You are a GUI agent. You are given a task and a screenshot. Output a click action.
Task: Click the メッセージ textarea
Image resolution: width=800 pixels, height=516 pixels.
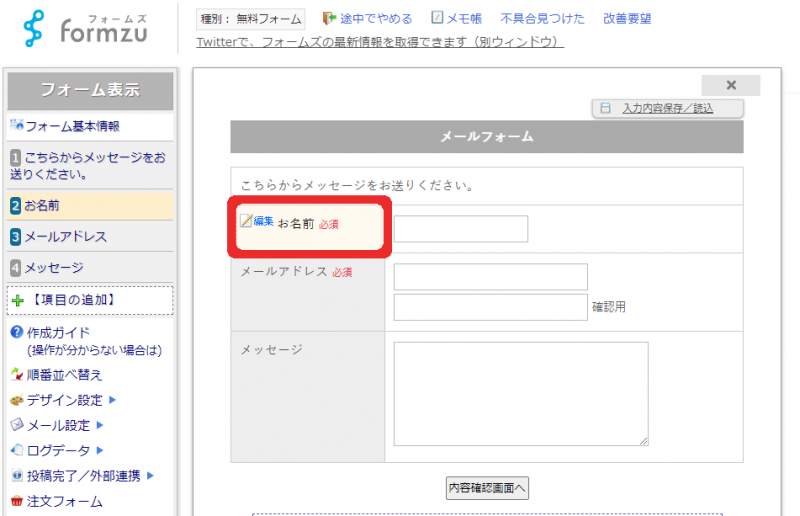coord(520,394)
